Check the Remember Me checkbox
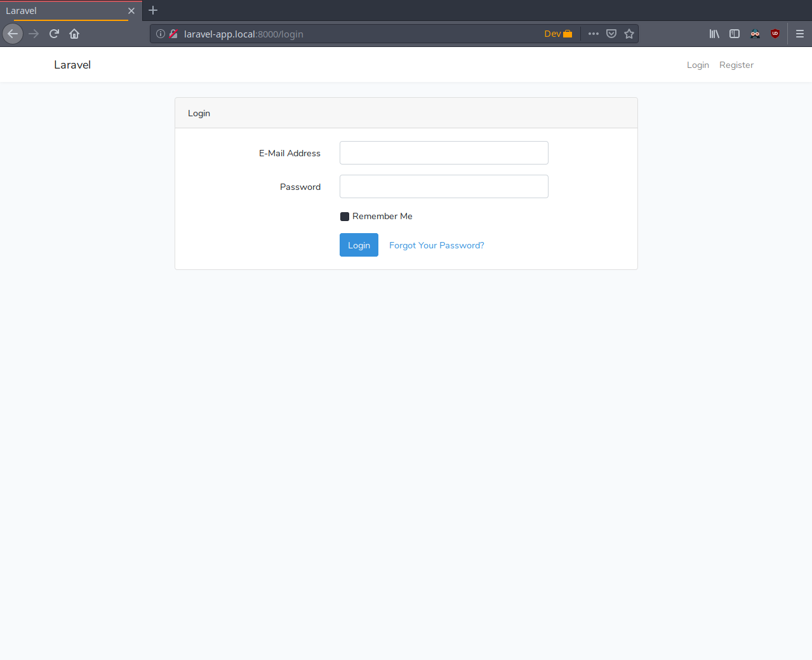This screenshot has width=812, height=660. pos(345,217)
